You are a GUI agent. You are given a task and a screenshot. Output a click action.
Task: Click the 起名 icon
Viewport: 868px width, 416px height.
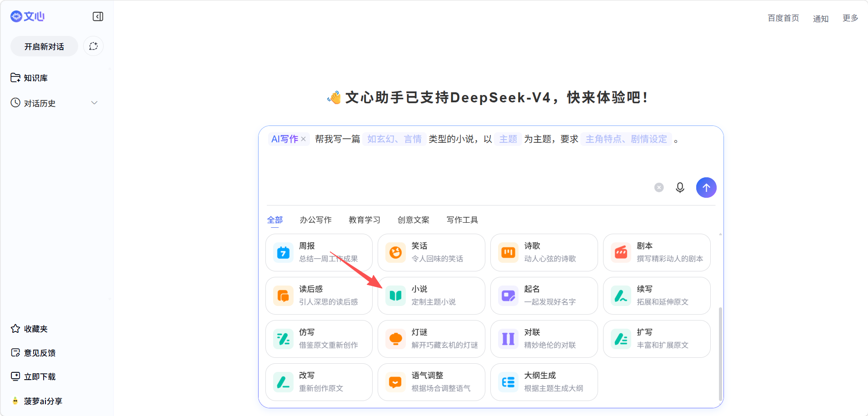click(509, 296)
